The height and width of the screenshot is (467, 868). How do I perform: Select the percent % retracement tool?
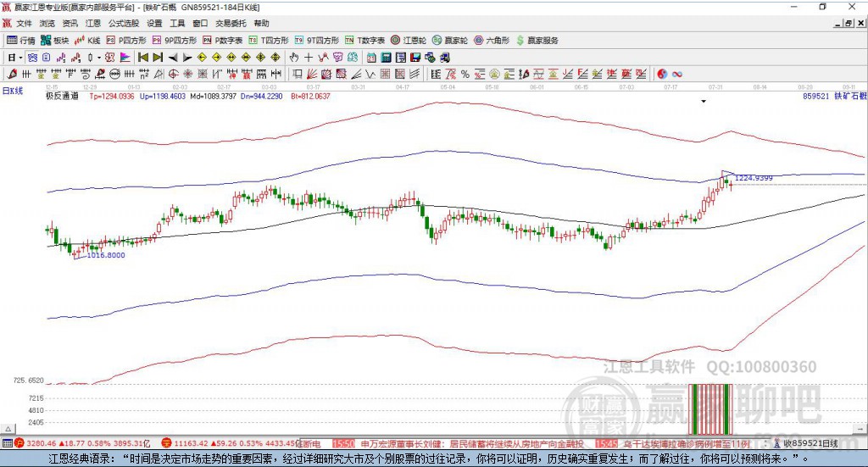tap(465, 74)
